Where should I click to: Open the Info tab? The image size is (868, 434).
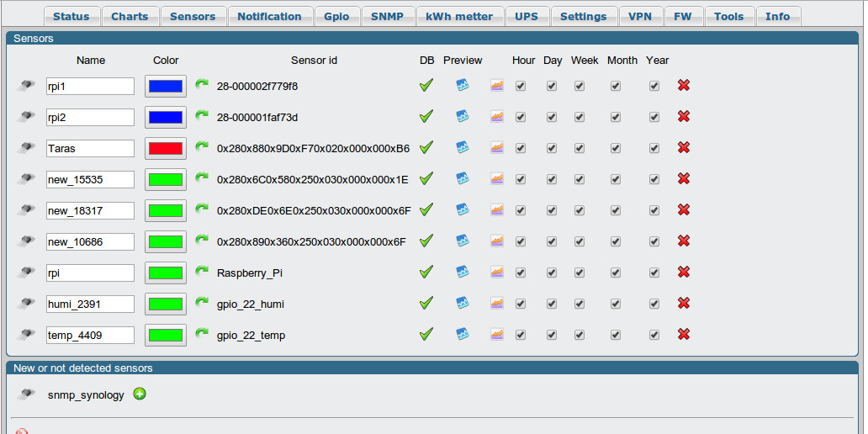click(778, 16)
